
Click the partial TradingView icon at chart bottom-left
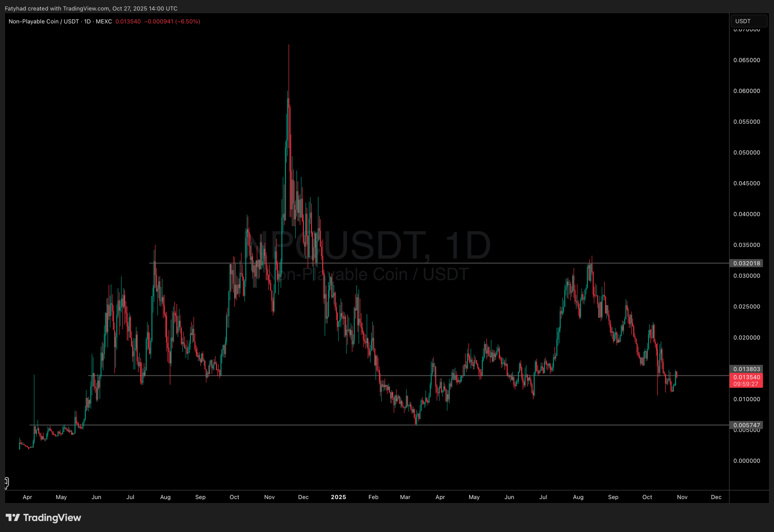click(6, 482)
